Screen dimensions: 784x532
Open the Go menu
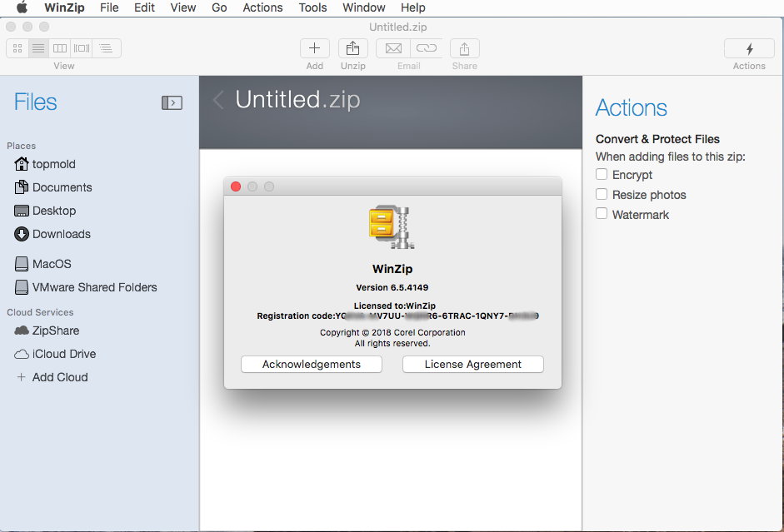pos(219,7)
